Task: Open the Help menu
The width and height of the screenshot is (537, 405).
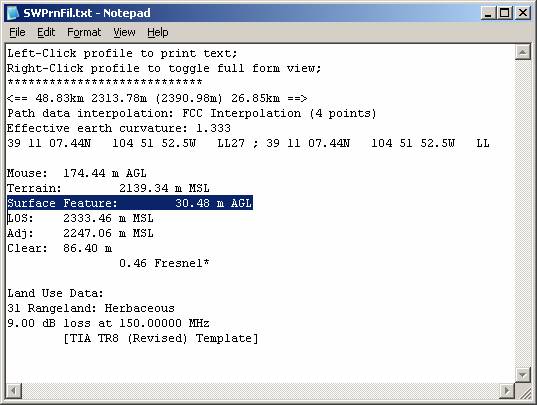Action: 158,33
